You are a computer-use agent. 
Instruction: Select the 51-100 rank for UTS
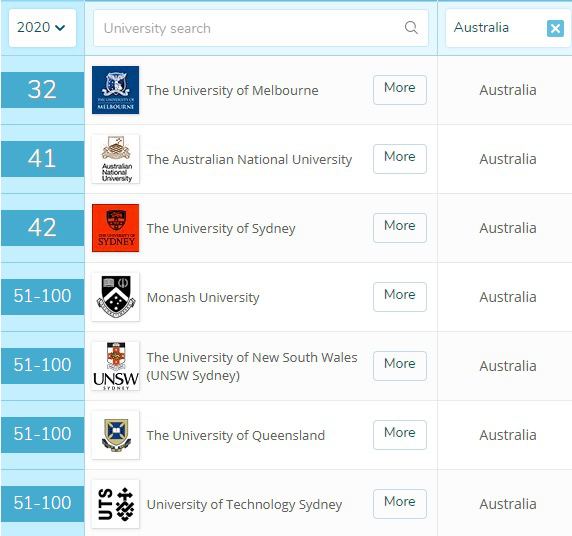[42, 504]
